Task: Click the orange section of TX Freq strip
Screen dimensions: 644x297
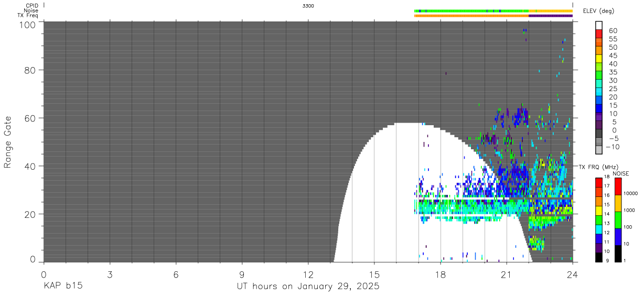Action: pyautogui.click(x=471, y=16)
